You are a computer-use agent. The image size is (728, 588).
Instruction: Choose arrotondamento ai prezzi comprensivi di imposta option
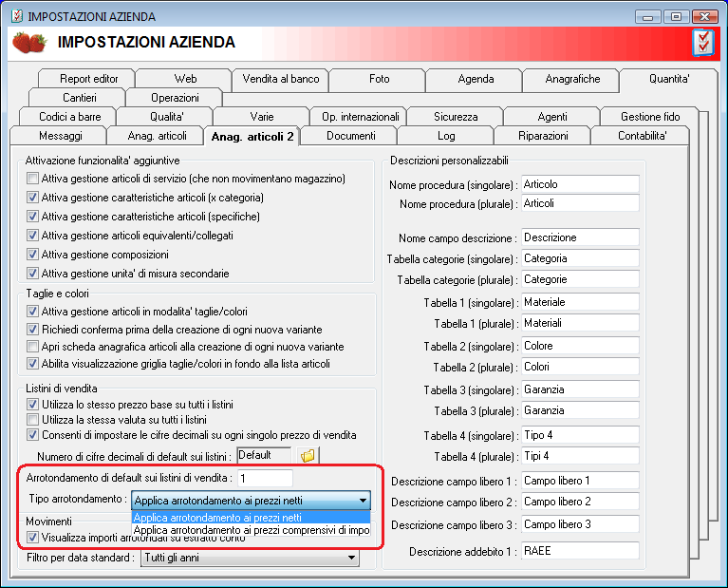point(252,530)
